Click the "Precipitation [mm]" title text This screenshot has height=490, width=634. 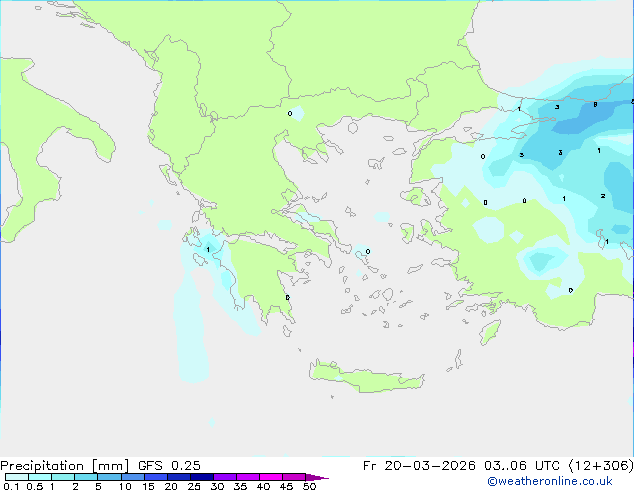[x=65, y=466]
